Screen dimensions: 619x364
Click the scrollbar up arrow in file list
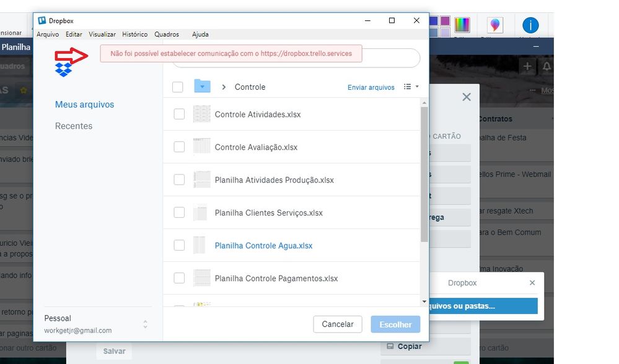pos(424,103)
